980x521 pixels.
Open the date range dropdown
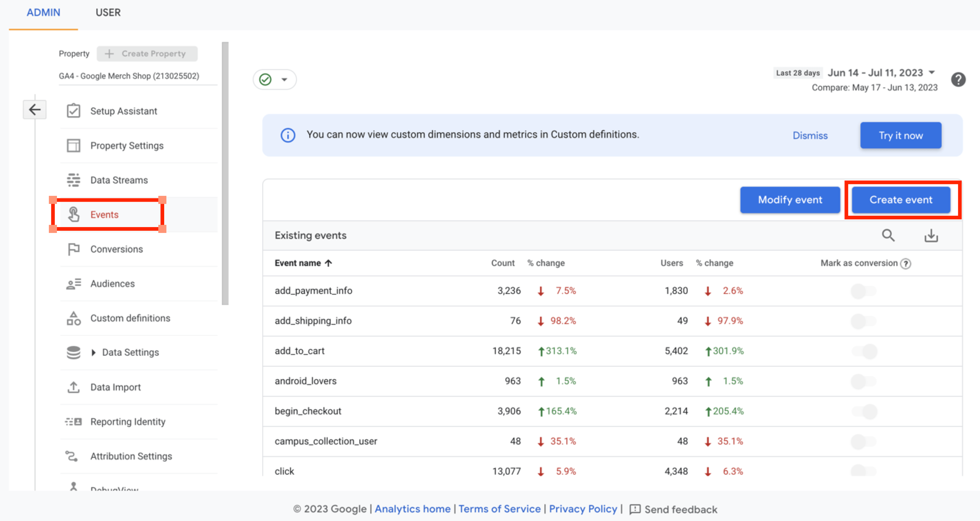click(932, 72)
